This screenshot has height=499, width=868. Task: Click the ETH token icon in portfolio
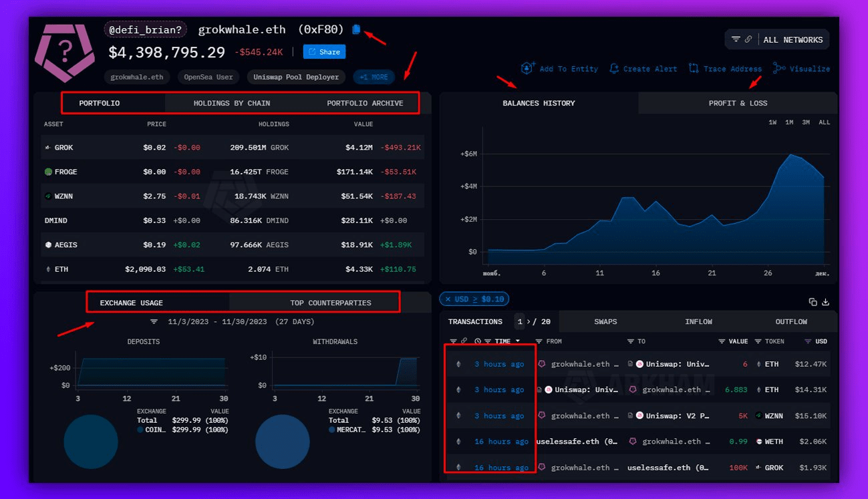47,269
